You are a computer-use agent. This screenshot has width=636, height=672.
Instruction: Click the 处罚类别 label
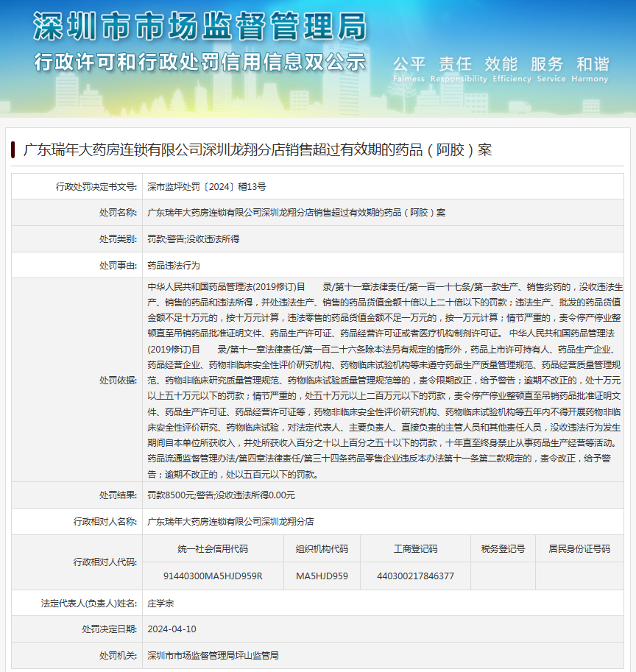pos(119,238)
